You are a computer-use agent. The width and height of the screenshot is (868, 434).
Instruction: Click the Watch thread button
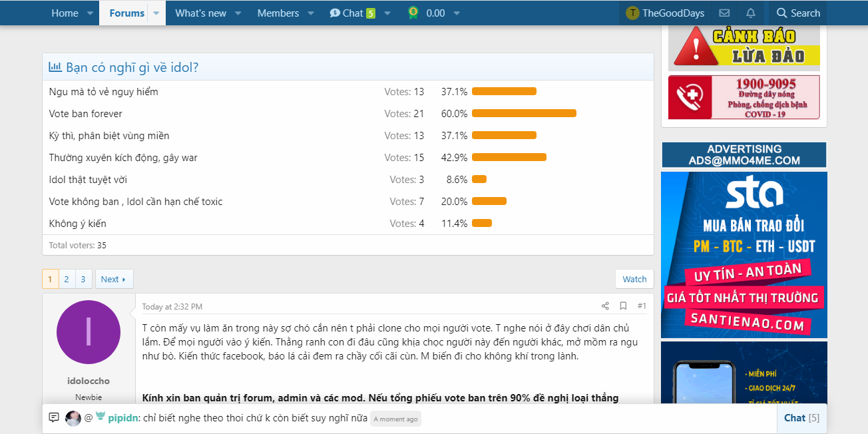pos(634,280)
